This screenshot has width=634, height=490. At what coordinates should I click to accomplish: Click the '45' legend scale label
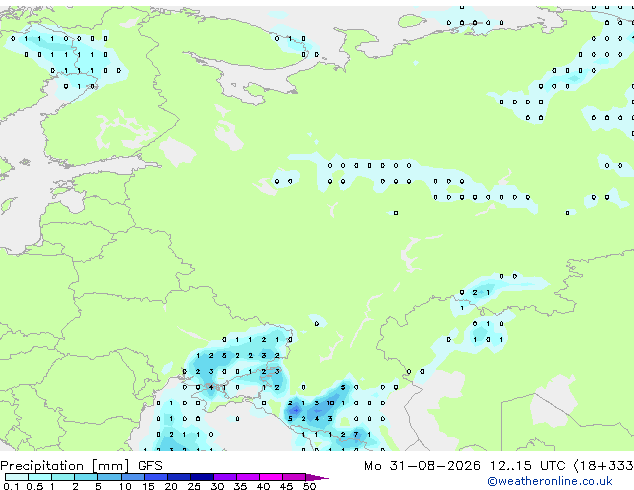coord(286,486)
